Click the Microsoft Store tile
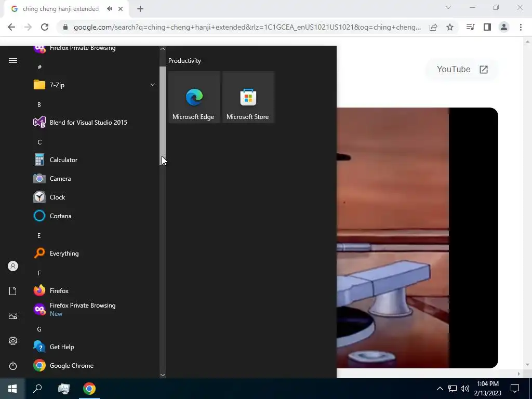532x399 pixels. tap(248, 97)
